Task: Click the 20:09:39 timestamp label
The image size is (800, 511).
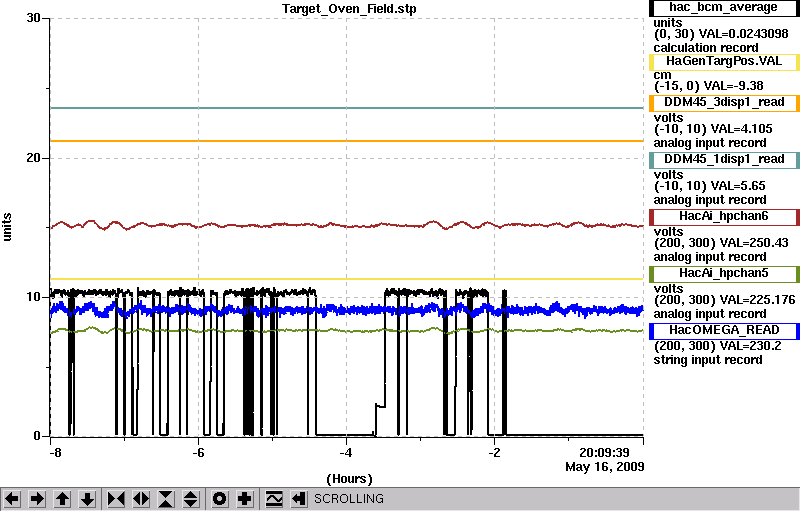Action: (604, 452)
